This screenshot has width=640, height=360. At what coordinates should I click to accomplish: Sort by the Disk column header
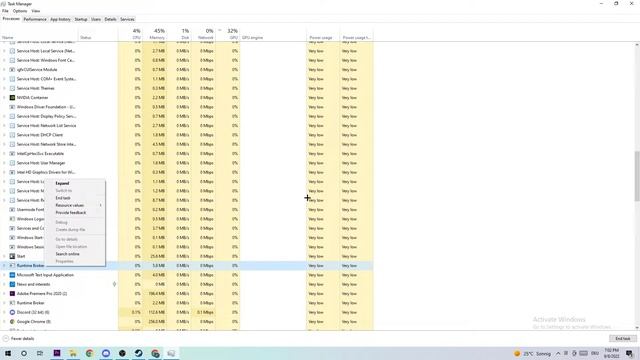pos(179,34)
